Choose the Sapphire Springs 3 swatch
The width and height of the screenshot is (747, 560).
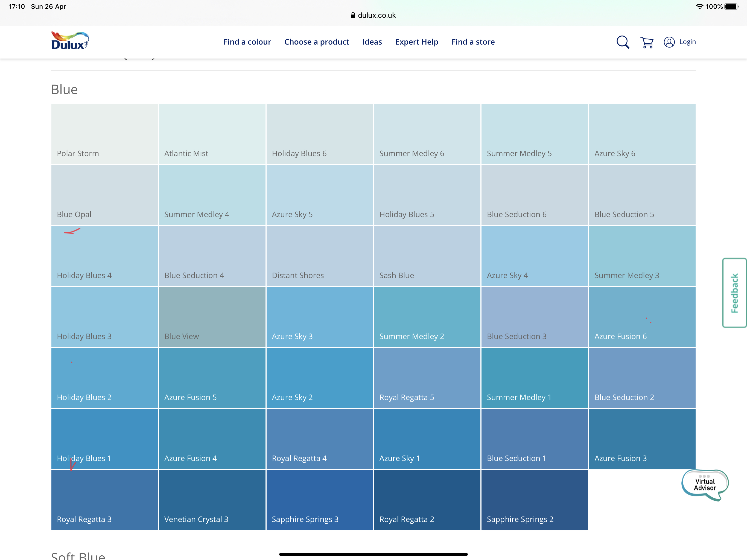tap(319, 499)
